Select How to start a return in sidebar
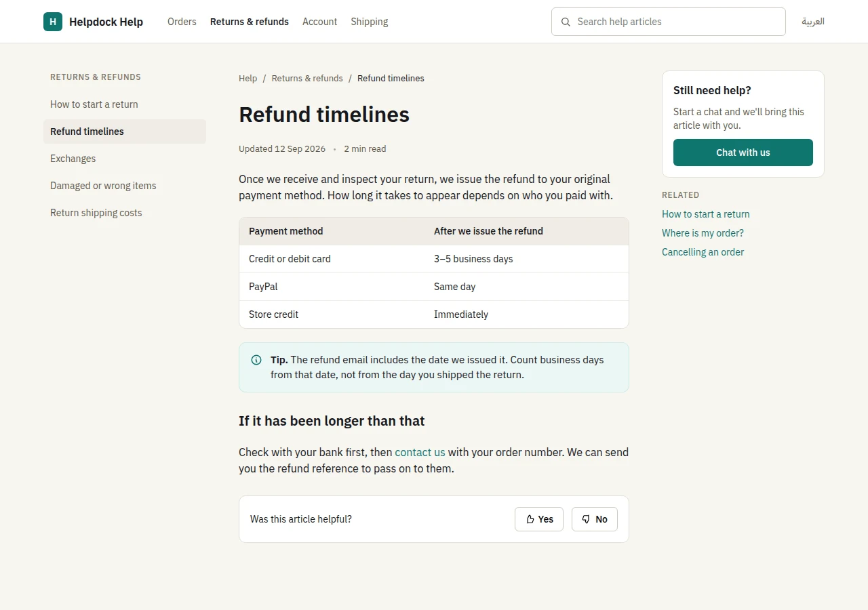868x610 pixels. click(x=125, y=104)
